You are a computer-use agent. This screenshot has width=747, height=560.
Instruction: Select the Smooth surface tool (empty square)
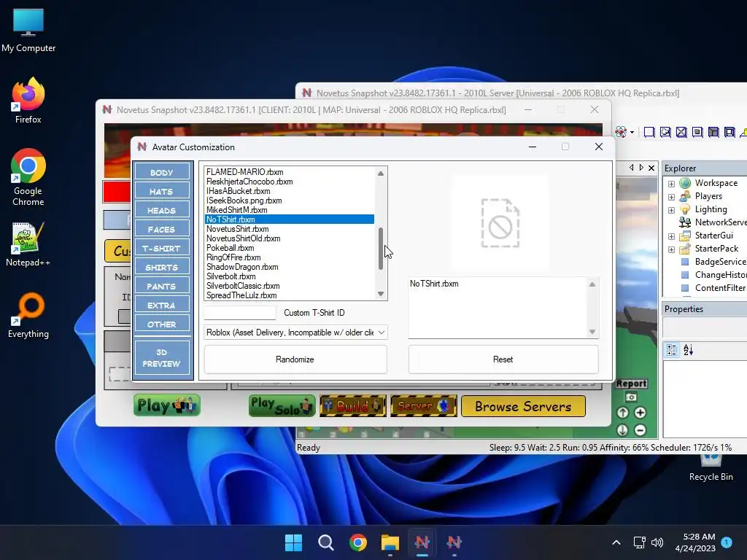point(649,132)
